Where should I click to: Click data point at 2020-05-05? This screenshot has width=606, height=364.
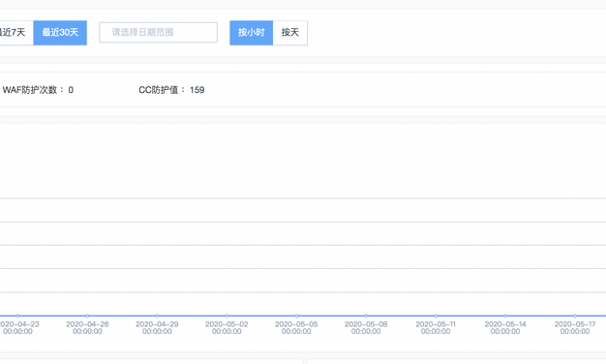(296, 316)
